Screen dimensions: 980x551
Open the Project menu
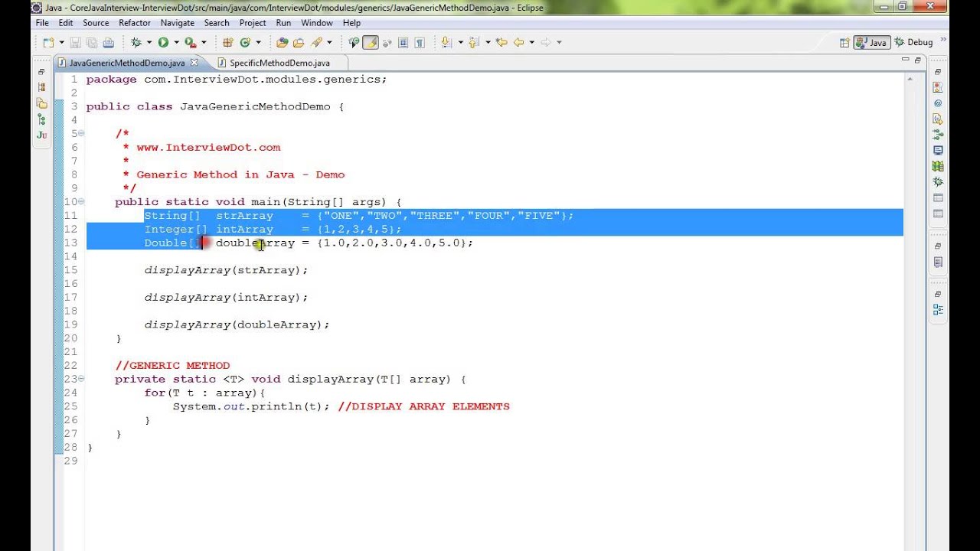click(x=253, y=23)
